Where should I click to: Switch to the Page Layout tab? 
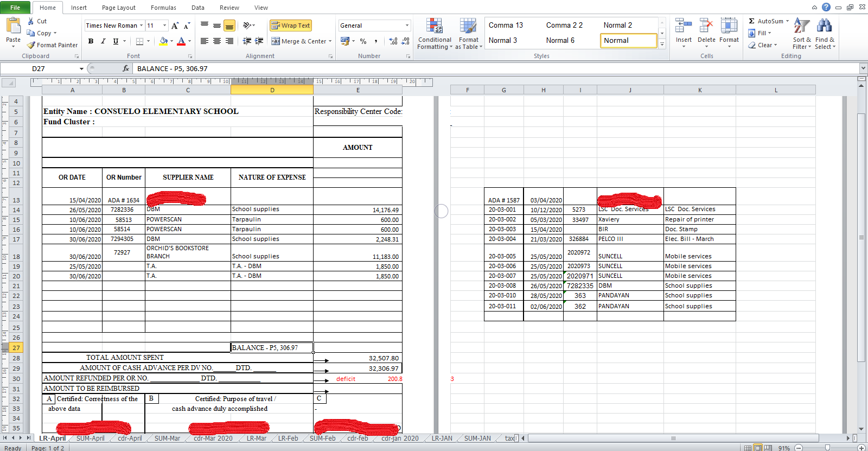tap(119, 8)
